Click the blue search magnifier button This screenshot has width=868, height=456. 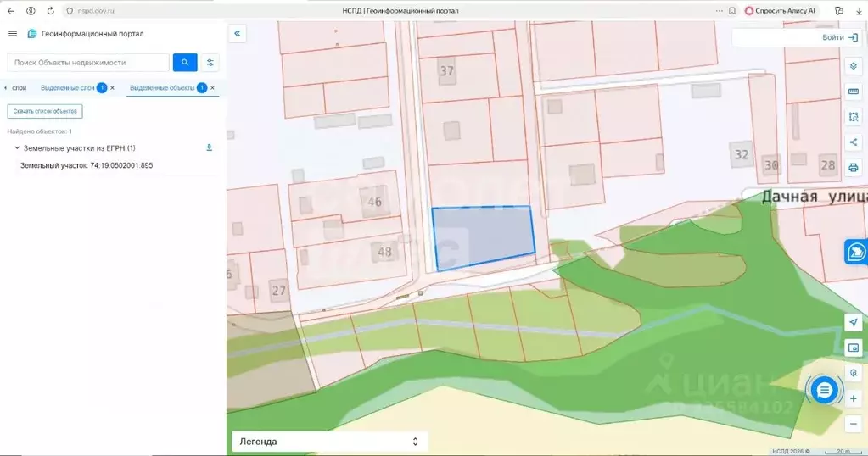click(x=185, y=63)
